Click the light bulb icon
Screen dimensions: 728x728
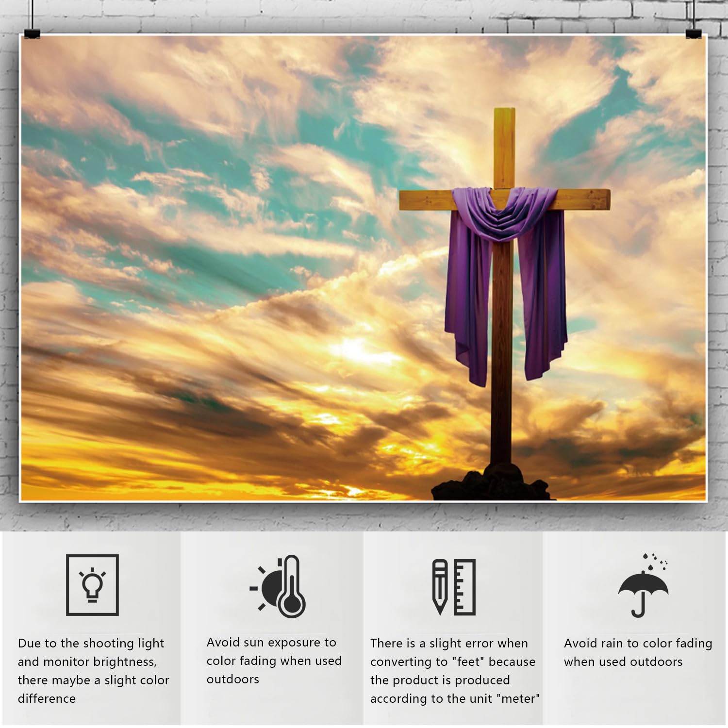point(92,585)
